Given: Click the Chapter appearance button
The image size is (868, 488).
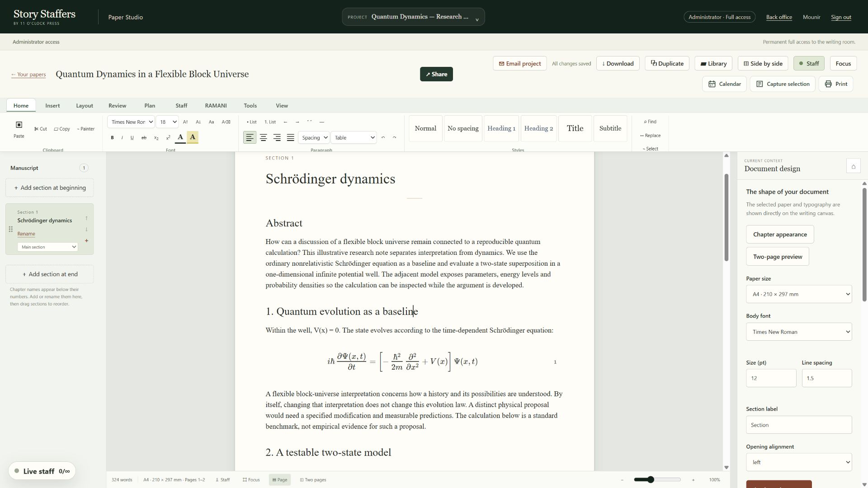Looking at the screenshot, I should [x=780, y=234].
